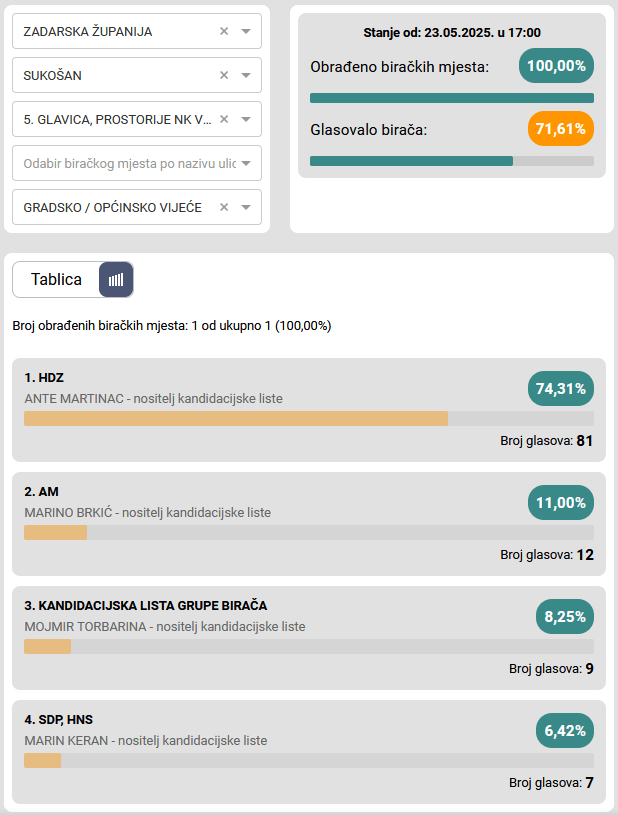The height and width of the screenshot is (815, 618).
Task: Select the Tablica view option
Action: [x=57, y=279]
